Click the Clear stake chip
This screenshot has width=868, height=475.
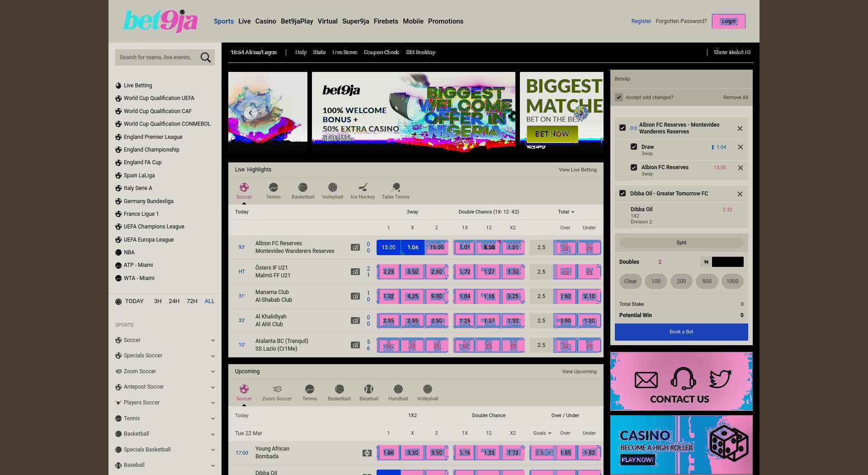[630, 281]
